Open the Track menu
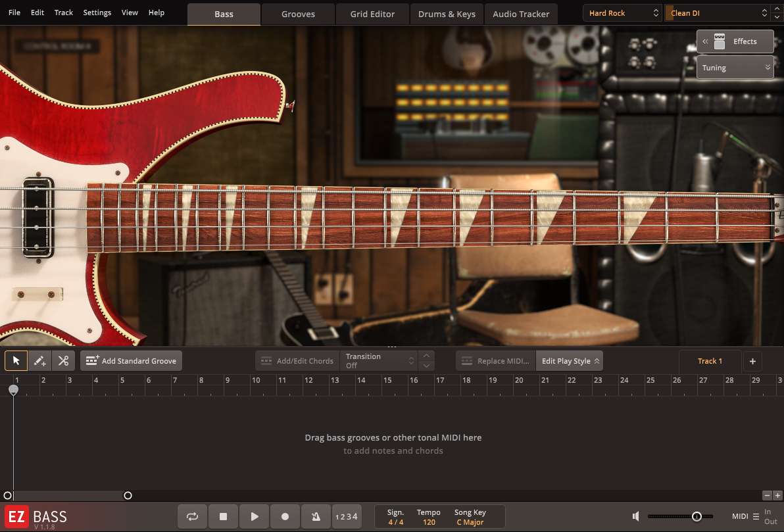The width and height of the screenshot is (784, 532). (63, 12)
